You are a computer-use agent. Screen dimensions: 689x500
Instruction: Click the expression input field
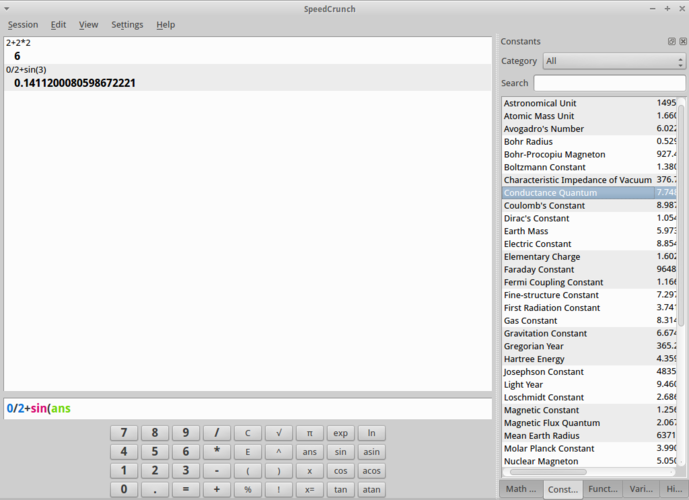tap(248, 409)
